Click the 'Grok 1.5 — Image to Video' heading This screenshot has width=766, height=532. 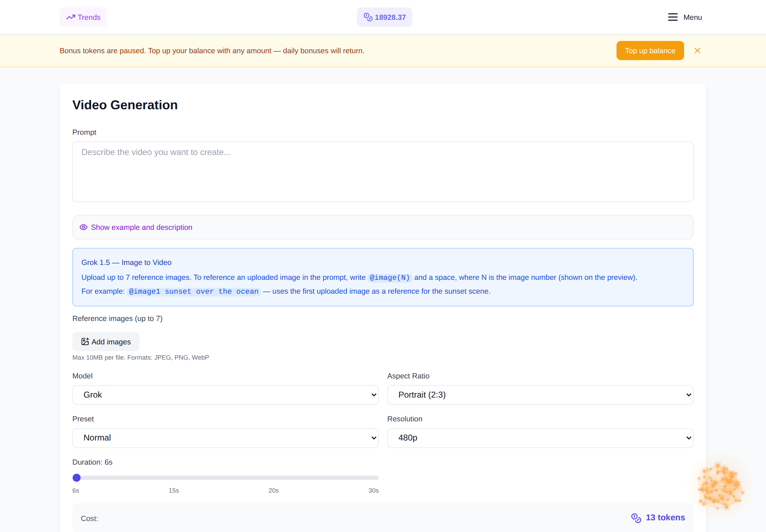point(126,262)
